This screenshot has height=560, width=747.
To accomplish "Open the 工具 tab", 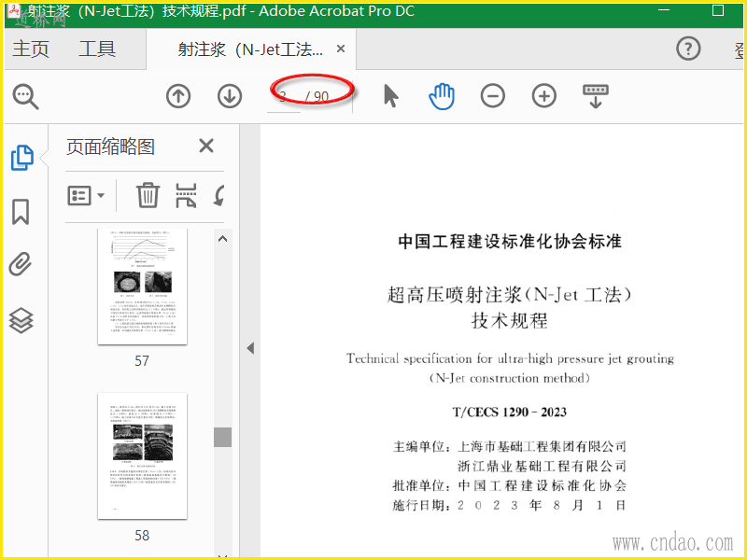I will click(97, 49).
